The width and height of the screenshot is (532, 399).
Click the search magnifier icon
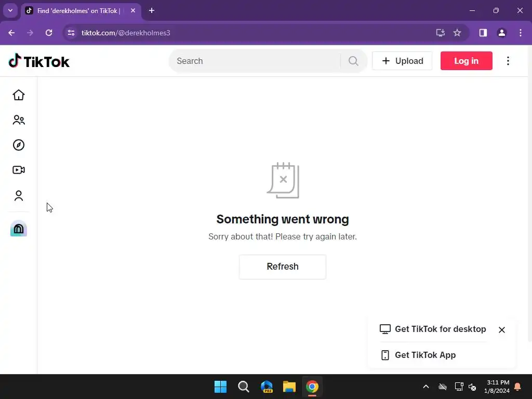click(353, 61)
